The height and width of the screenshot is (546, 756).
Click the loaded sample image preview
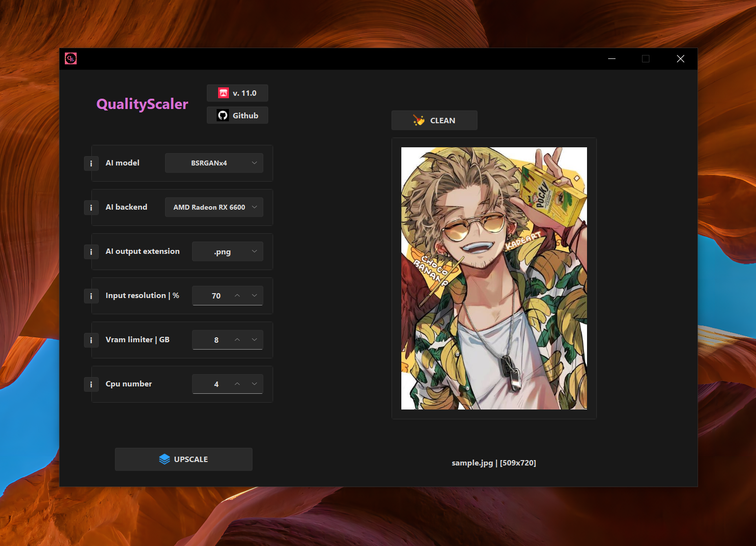click(494, 278)
